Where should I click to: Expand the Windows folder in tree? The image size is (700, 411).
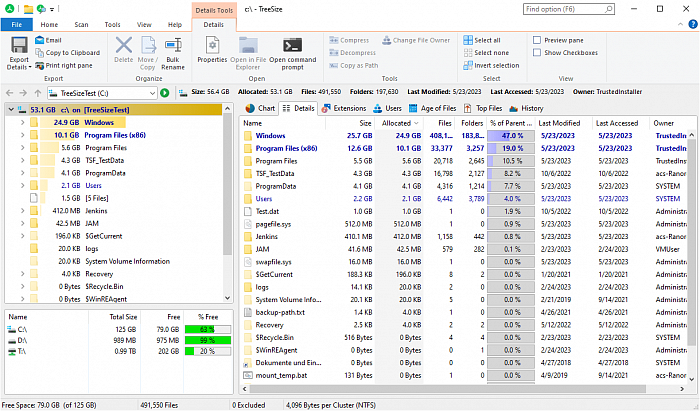pos(22,122)
